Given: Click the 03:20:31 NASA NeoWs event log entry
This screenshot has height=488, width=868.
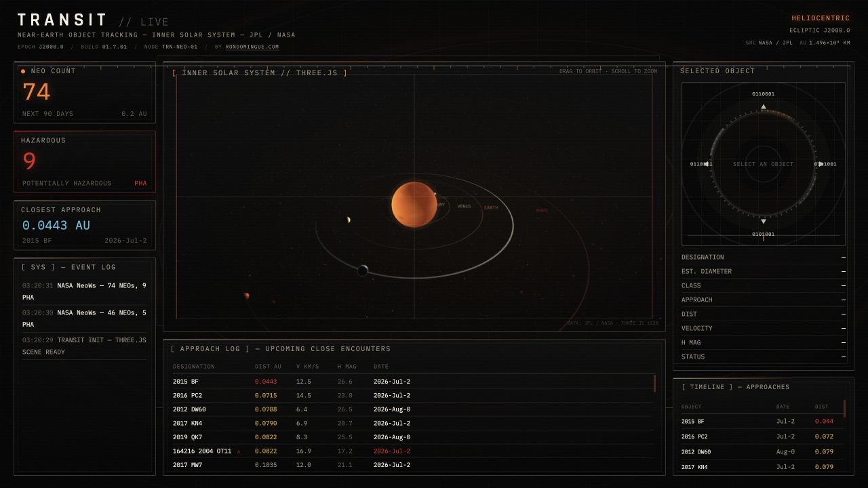Looking at the screenshot, I should point(84,291).
